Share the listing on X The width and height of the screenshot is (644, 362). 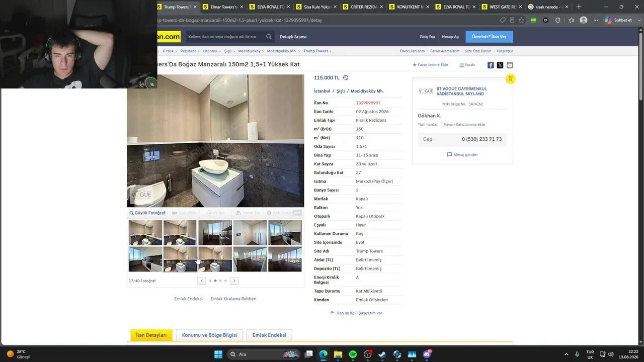500,65
